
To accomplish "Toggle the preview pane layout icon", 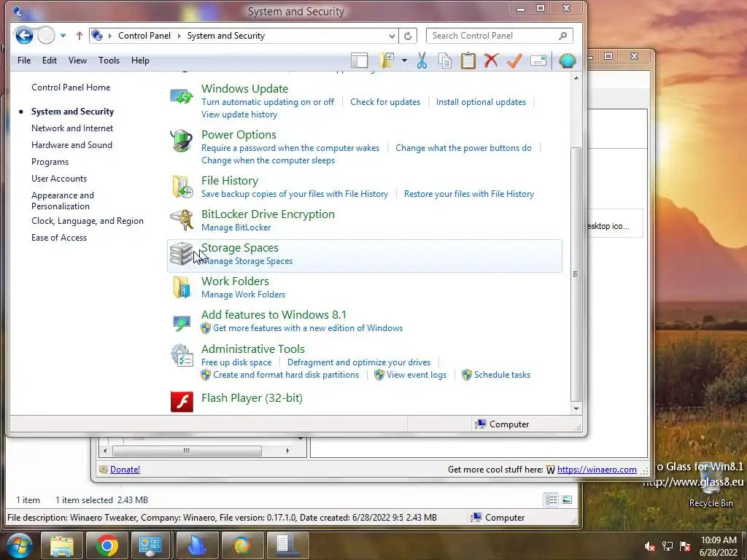I will (360, 61).
